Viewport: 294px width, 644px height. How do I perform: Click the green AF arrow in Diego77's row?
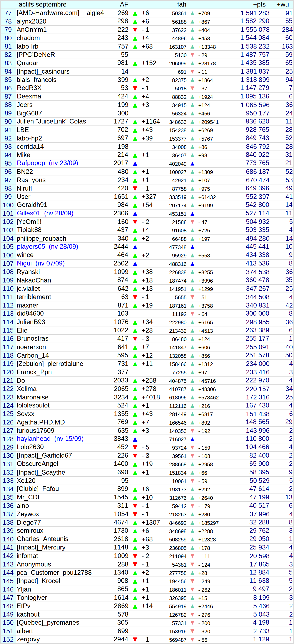click(x=135, y=523)
